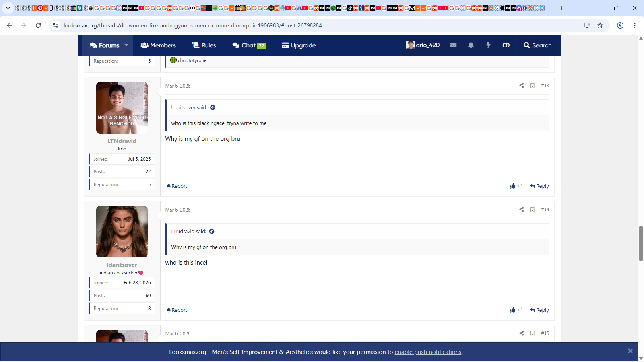This screenshot has height=362, width=644.
Task: Open chudtotyrone reaction user link
Action: coord(192,60)
